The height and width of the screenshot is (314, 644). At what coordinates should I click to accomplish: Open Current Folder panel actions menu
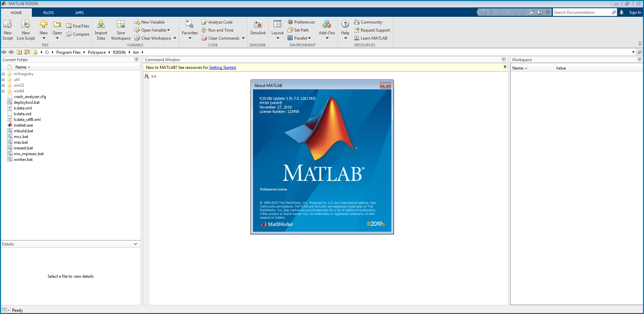137,59
